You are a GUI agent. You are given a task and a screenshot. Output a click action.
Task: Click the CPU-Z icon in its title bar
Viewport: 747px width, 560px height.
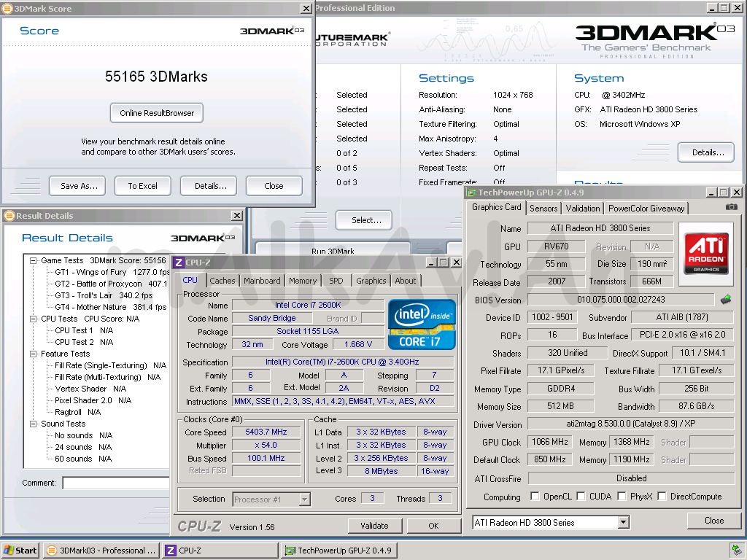click(179, 262)
